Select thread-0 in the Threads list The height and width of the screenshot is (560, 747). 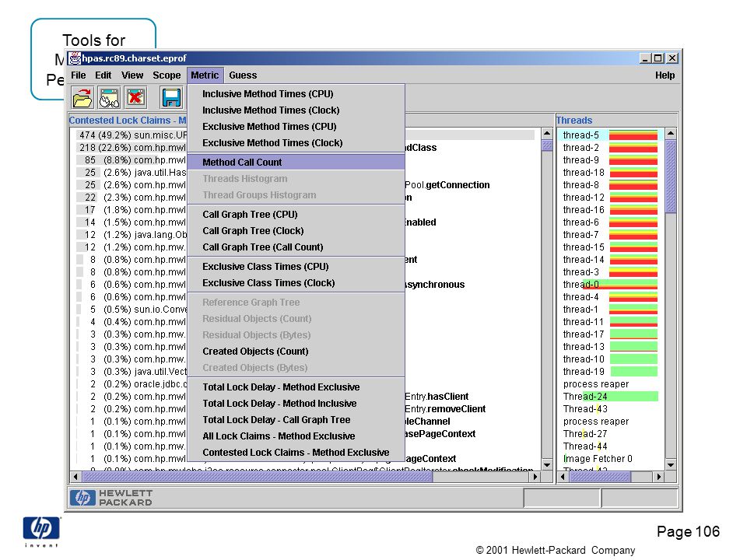(611, 285)
